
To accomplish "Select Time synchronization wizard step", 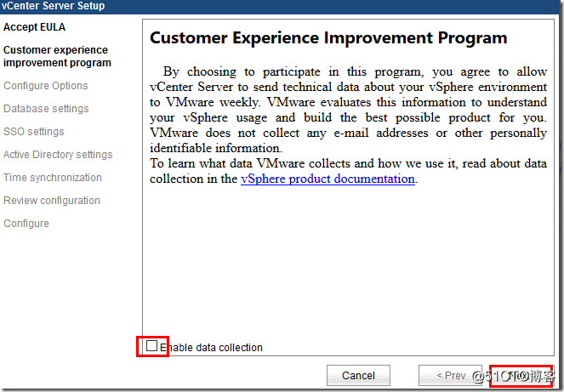I will click(x=53, y=178).
